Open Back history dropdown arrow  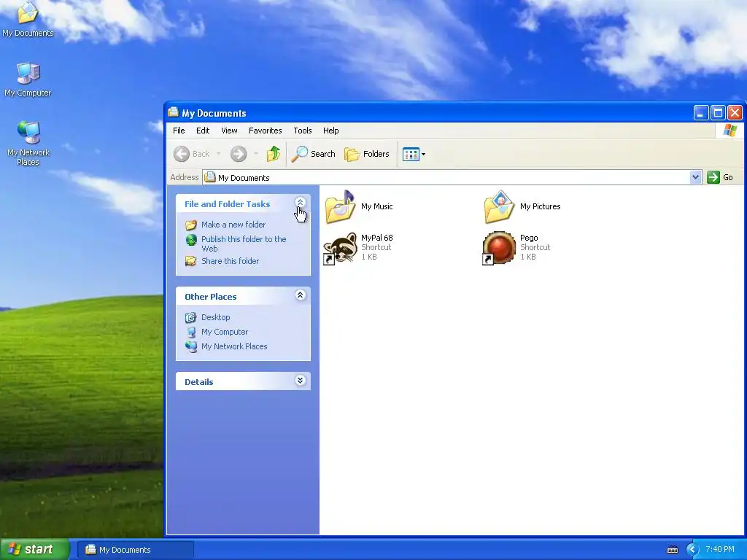click(x=219, y=154)
